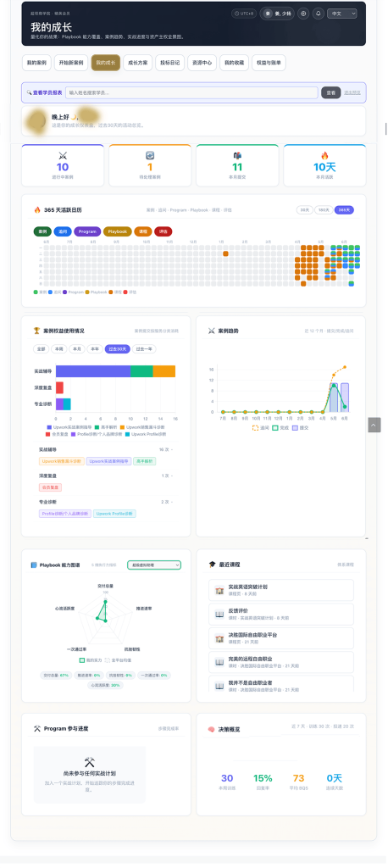388x868 pixels.
Task: Click graduation cap icon beside 最近课程
Action: (x=212, y=565)
